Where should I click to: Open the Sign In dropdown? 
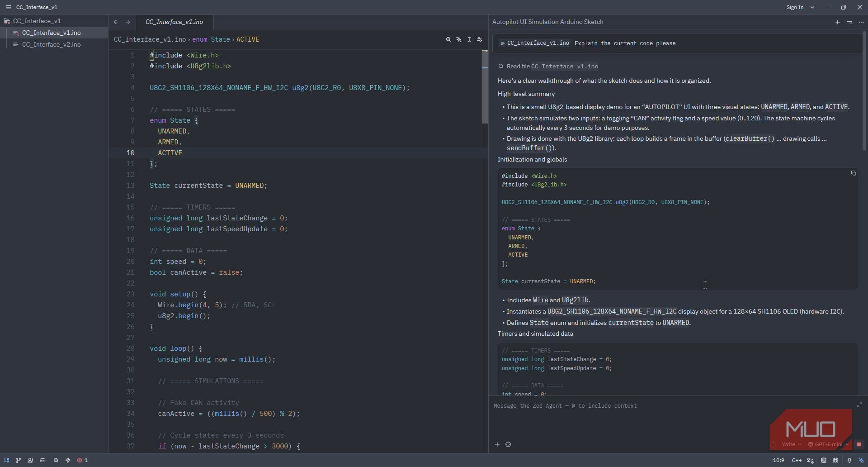click(800, 7)
